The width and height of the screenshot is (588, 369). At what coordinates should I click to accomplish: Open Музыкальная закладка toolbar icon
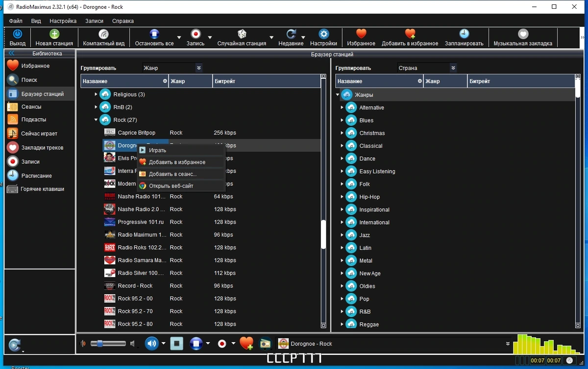(x=523, y=34)
